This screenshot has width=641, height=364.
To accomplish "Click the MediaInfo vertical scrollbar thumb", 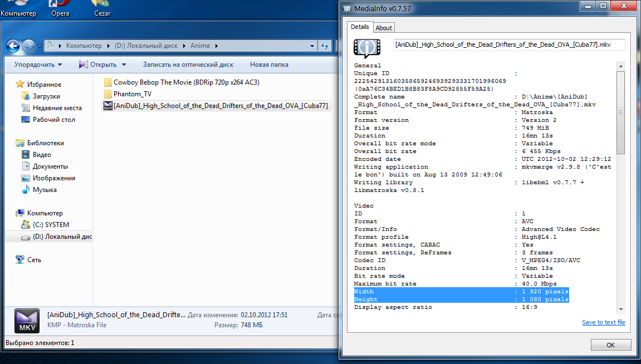I will 621,112.
